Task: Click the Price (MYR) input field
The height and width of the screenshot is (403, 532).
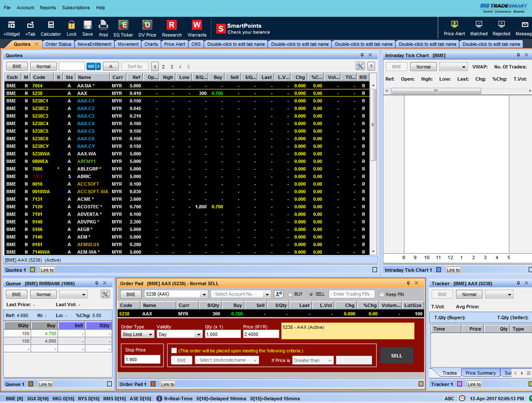Action: pyautogui.click(x=261, y=334)
